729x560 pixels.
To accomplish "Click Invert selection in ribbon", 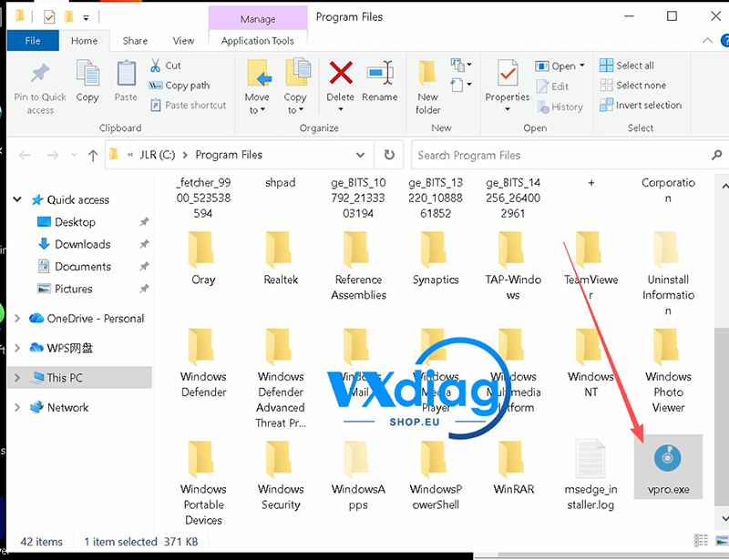I will point(641,105).
